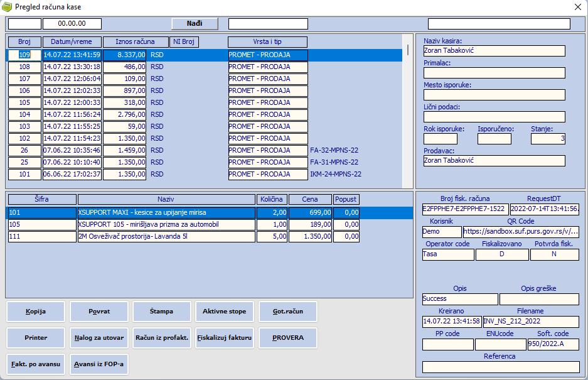The width and height of the screenshot is (588, 380).
Task: Close the Pregled računa kase window
Action: click(578, 7)
